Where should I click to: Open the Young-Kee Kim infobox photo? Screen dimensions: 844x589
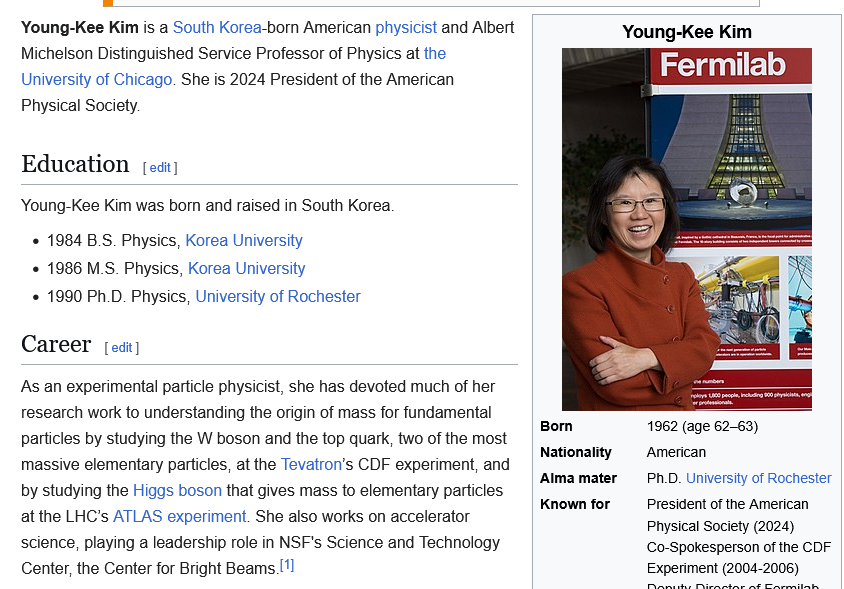click(687, 229)
